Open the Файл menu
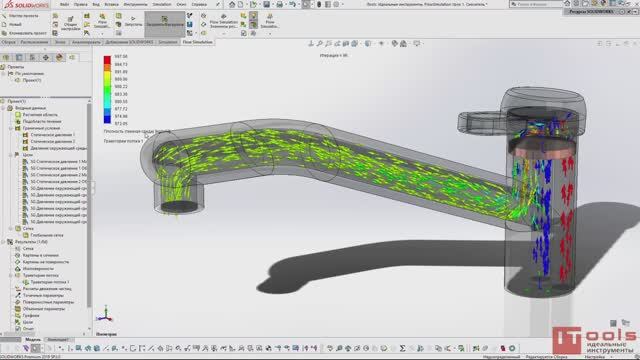The height and width of the screenshot is (360, 640). (x=64, y=4)
